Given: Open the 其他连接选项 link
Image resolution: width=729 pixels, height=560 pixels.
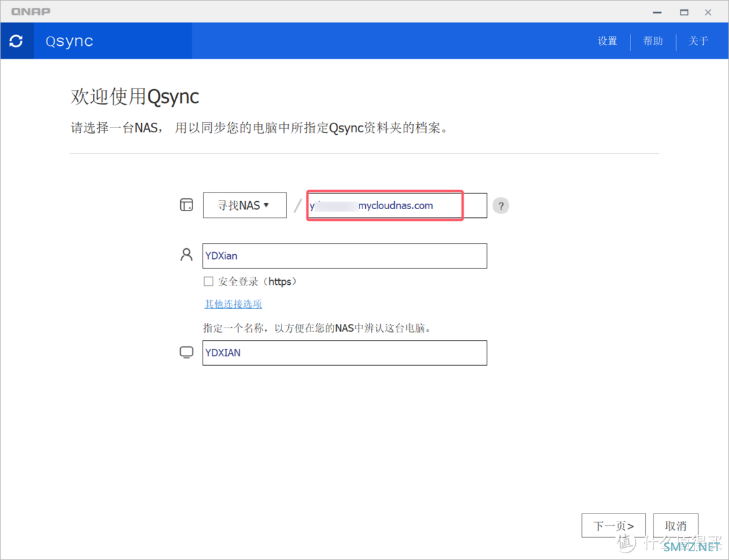Looking at the screenshot, I should 233,304.
